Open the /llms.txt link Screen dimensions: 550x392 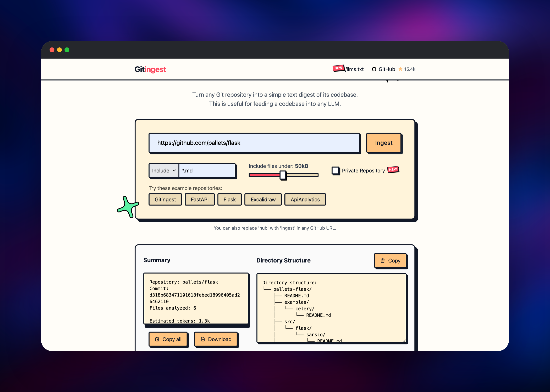pos(354,69)
